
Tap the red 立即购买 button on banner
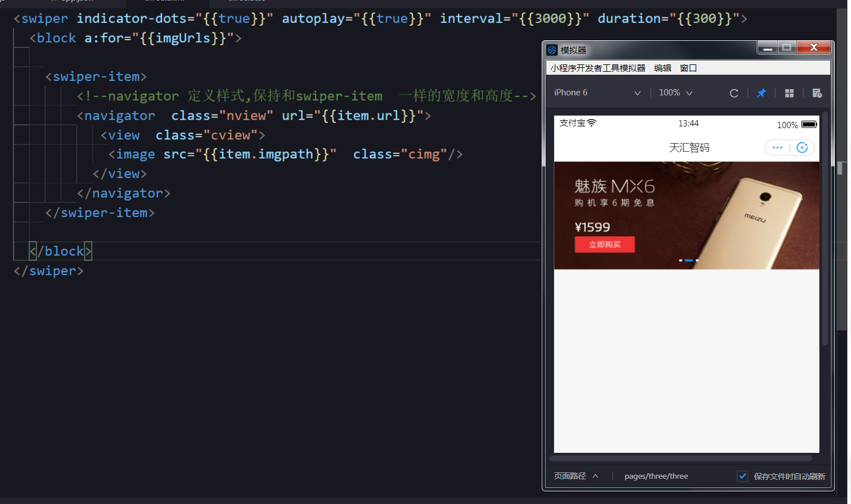605,245
